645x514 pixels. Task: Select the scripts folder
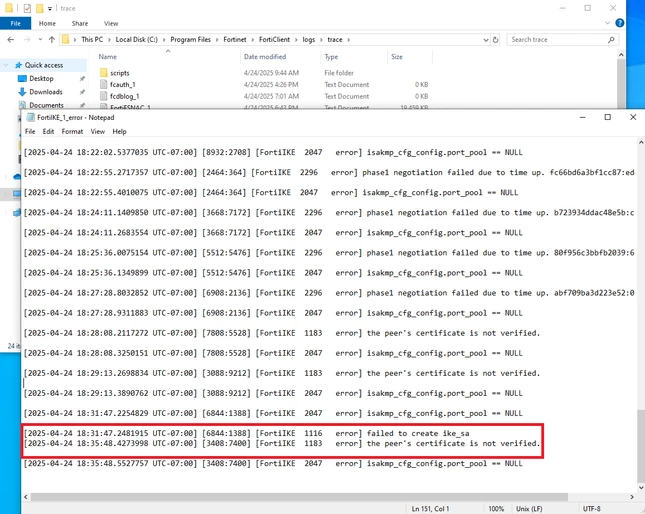point(119,73)
